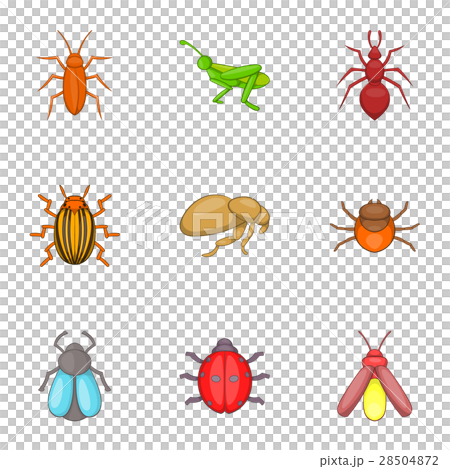450x469 pixels.
Task: Click the orange-brown tick icon
Action: (375, 226)
